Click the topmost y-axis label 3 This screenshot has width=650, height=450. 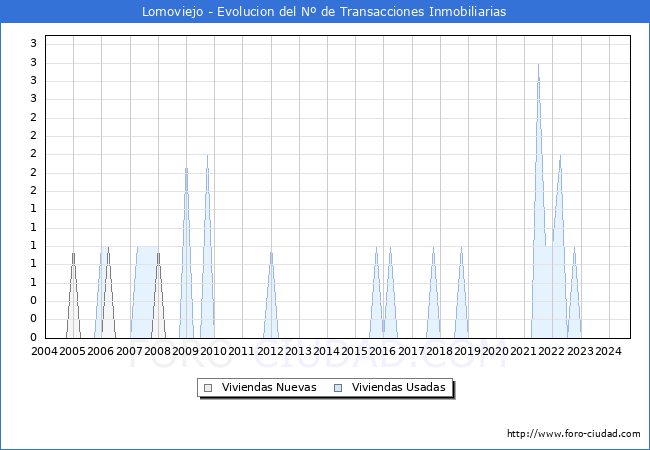click(x=33, y=44)
